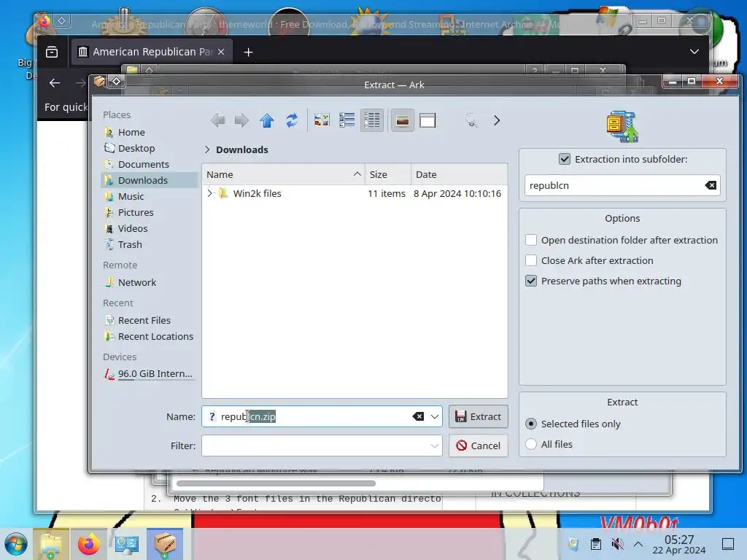Open a new Firefox tab
747x560 pixels.
(248, 52)
